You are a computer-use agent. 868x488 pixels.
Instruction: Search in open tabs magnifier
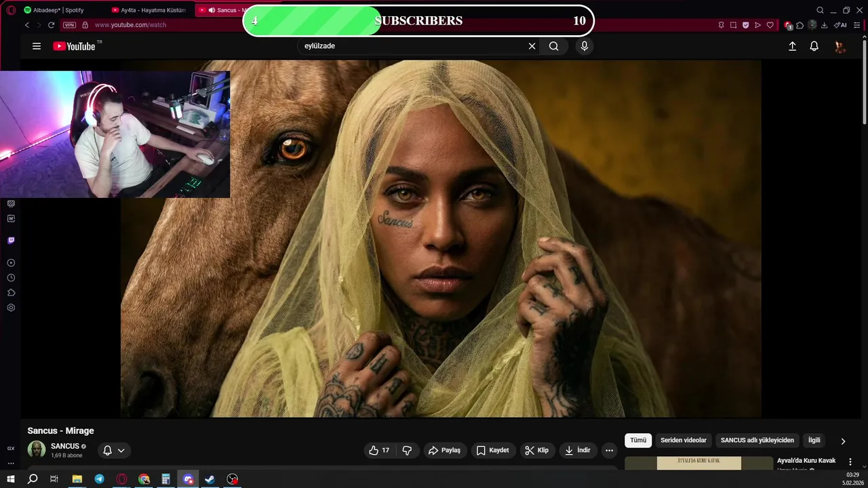pos(820,10)
